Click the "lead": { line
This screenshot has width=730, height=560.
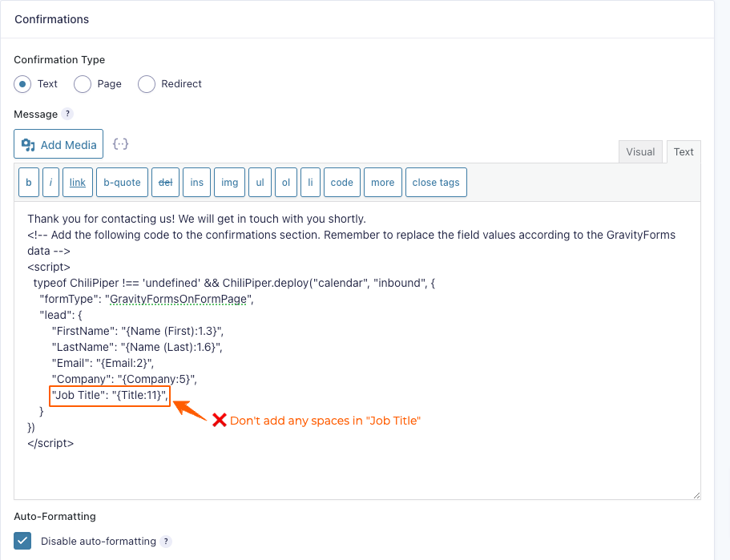coord(61,315)
